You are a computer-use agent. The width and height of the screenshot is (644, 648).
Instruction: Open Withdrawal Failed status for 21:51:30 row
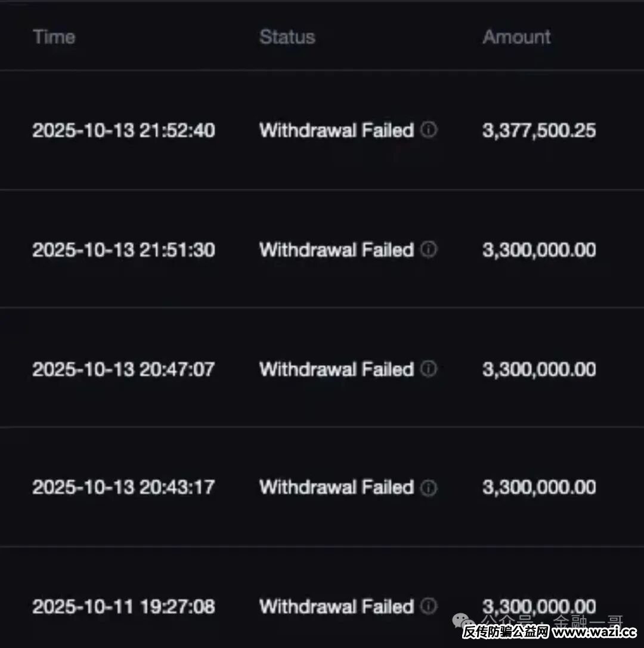336,249
